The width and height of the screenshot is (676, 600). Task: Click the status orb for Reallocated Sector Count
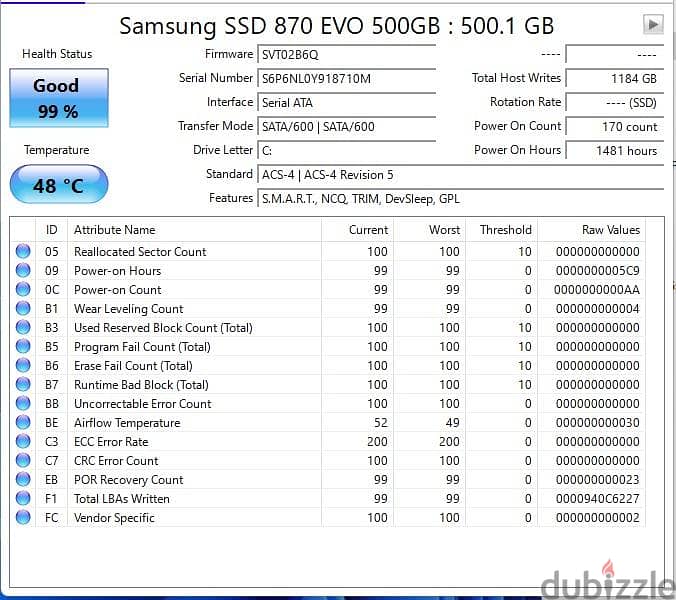coord(23,251)
